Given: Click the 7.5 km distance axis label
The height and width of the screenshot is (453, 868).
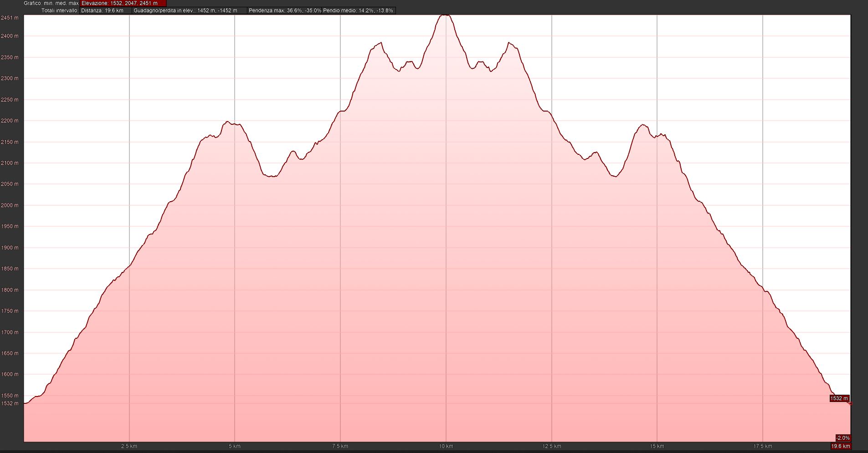Looking at the screenshot, I should 340,446.
